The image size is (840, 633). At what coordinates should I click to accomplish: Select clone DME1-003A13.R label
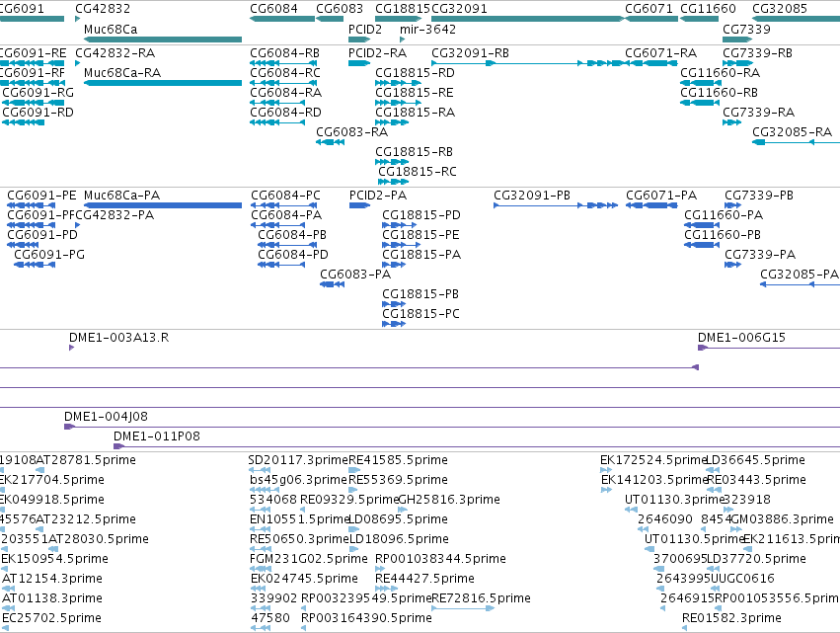(x=118, y=338)
